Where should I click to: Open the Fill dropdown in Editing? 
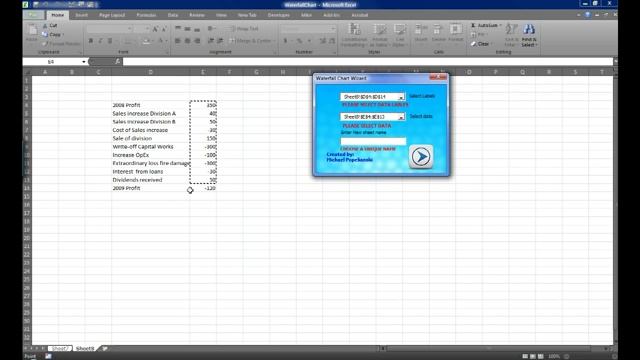pos(480,35)
